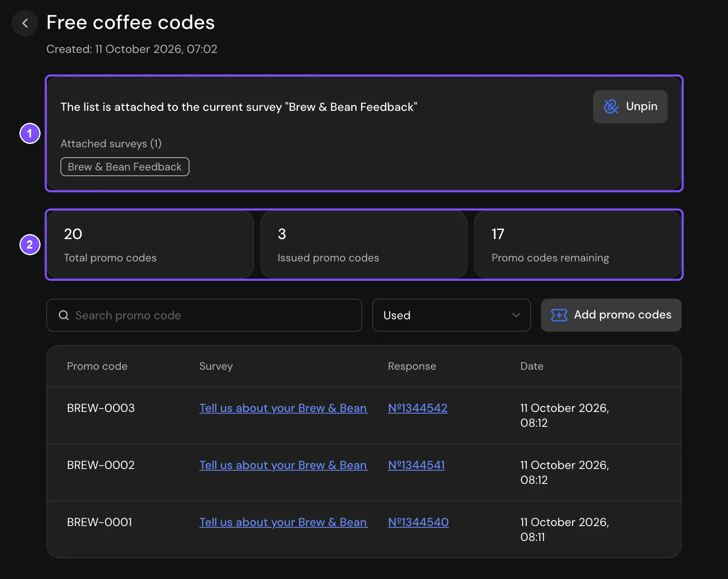Open response №1344542
This screenshot has width=728, height=579.
click(418, 408)
